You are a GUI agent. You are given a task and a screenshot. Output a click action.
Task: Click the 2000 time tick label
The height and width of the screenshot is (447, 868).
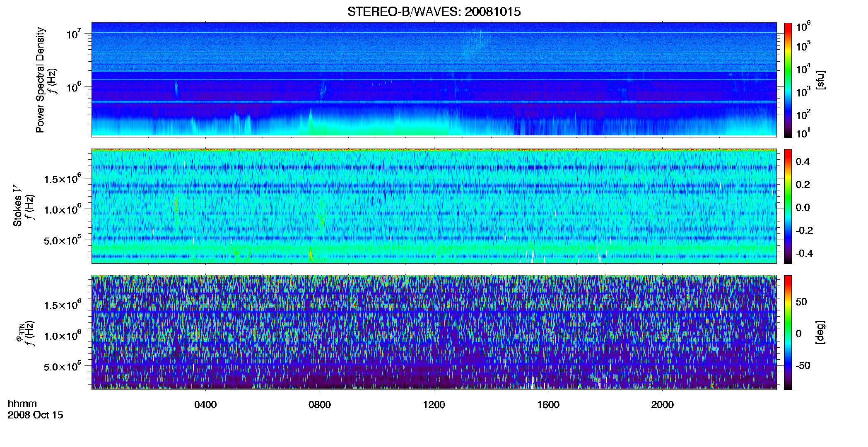point(662,404)
